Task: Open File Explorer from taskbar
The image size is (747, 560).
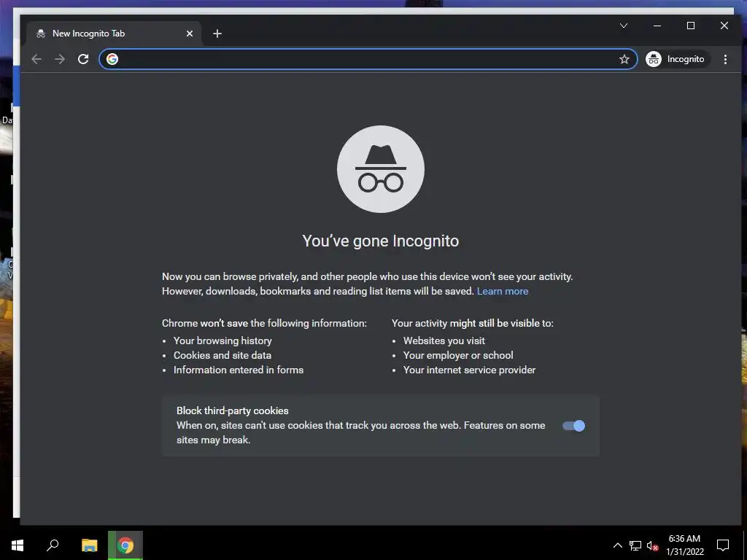Action: point(89,545)
